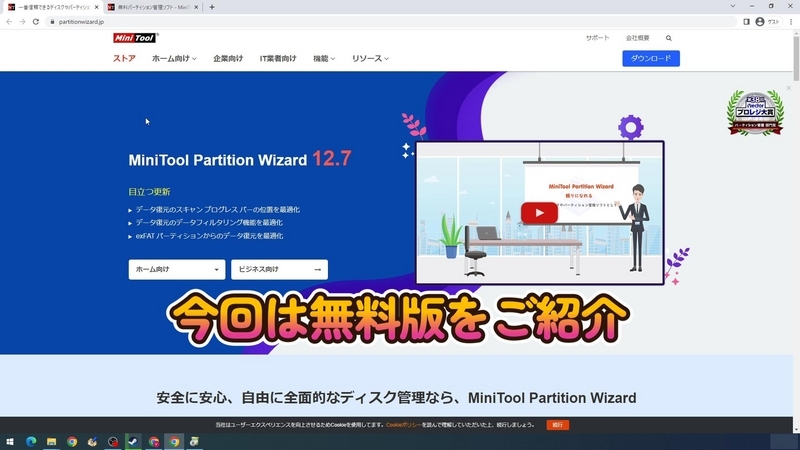Open the site search magnifier icon
Viewport: 800px width, 450px height.
pos(668,38)
